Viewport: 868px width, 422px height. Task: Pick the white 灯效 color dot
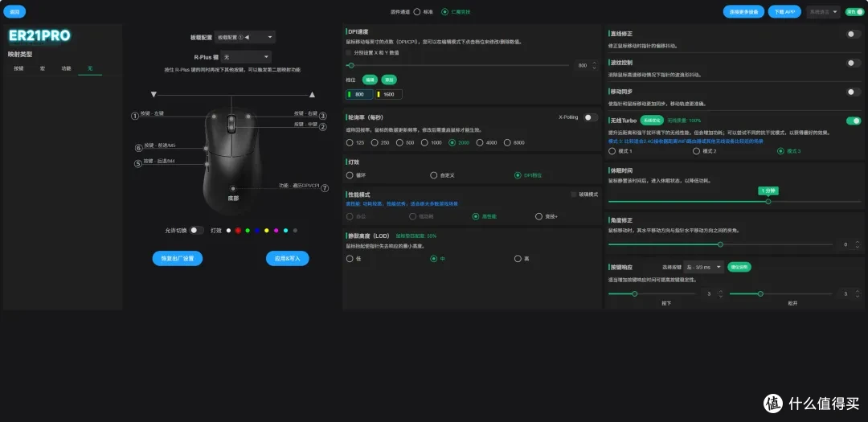coord(228,231)
